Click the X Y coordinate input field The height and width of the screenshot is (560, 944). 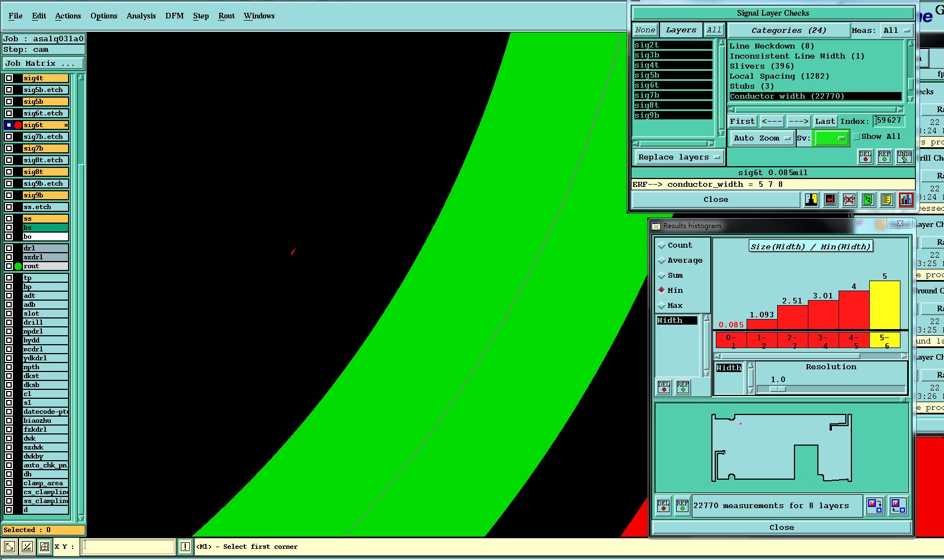(x=128, y=547)
